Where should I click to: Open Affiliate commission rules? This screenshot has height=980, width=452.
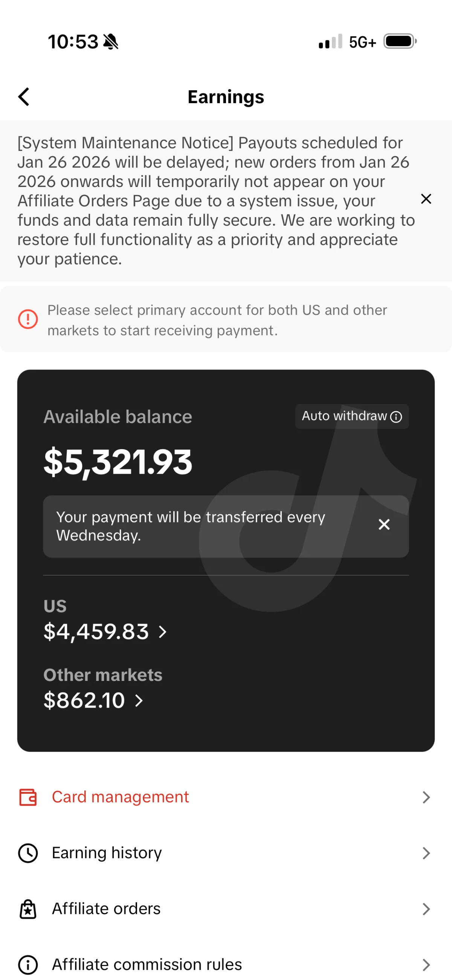point(147,965)
